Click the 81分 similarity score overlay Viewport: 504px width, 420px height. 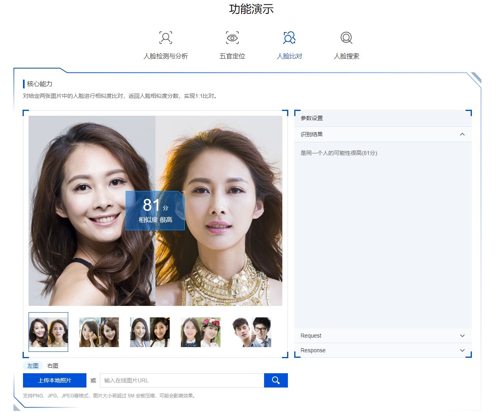click(155, 210)
